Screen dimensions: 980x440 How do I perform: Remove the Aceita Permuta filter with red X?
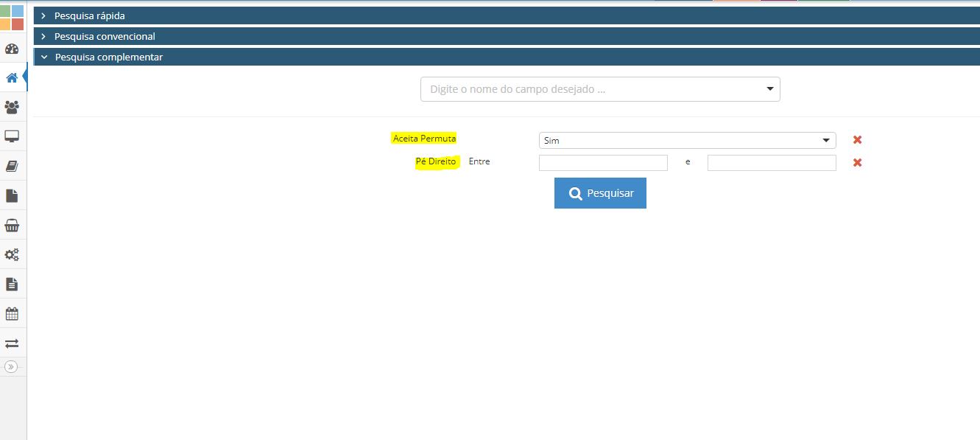(856, 139)
